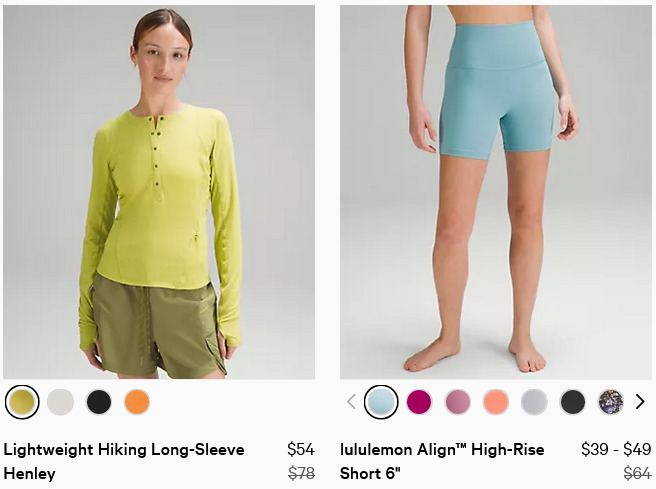Open the blue Align shorts product photo
The height and width of the screenshot is (489, 656).
[496, 192]
